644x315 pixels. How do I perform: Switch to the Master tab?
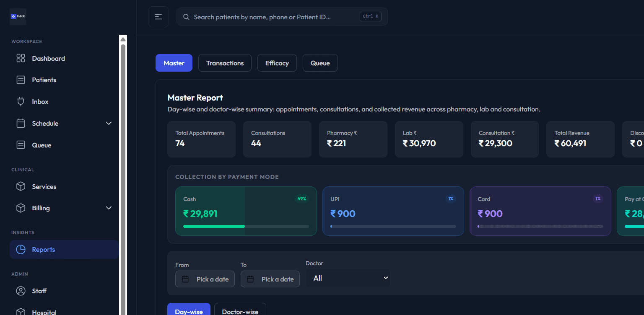[x=174, y=63]
